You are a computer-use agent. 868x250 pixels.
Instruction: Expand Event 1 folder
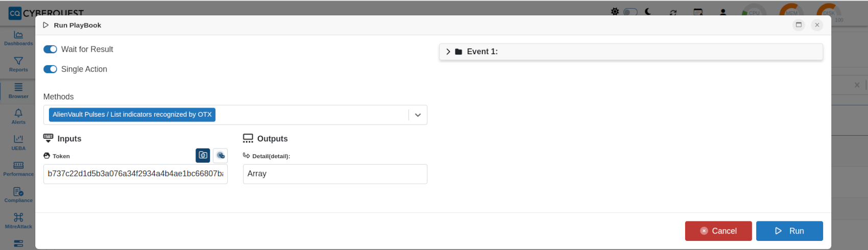[x=448, y=52]
